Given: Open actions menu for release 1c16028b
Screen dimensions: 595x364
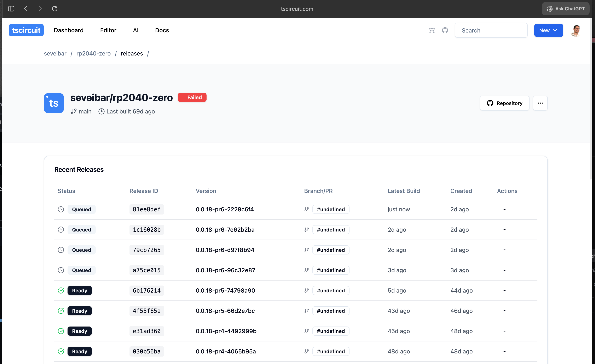Looking at the screenshot, I should pos(504,230).
